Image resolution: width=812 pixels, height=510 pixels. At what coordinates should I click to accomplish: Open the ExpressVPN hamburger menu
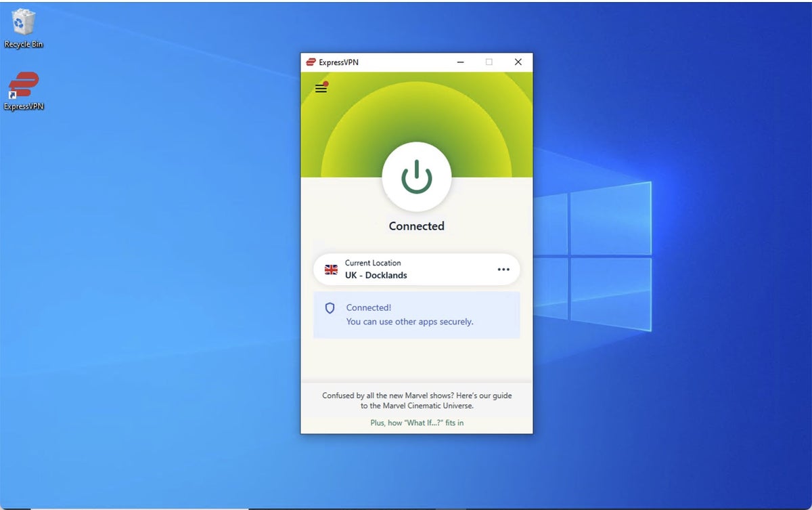[x=321, y=88]
